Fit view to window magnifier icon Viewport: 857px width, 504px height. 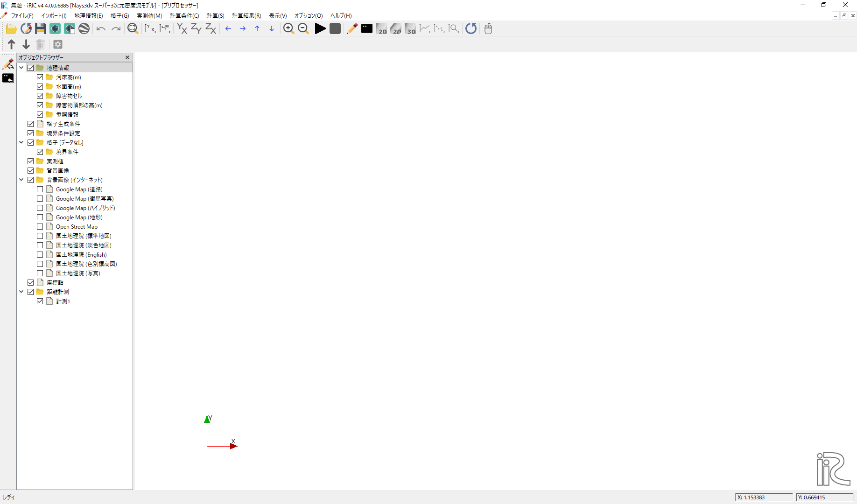point(133,29)
